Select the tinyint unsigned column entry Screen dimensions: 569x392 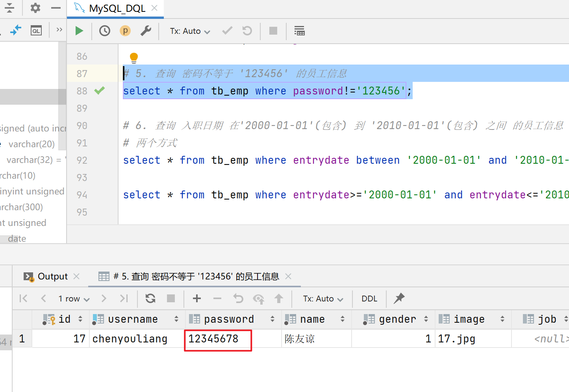coord(32,191)
